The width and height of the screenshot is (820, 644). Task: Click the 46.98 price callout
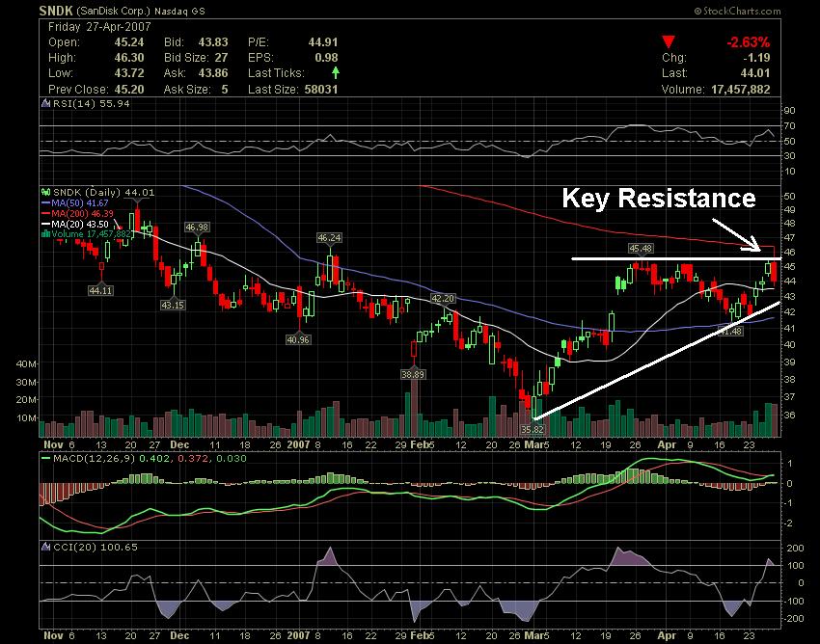tap(197, 227)
